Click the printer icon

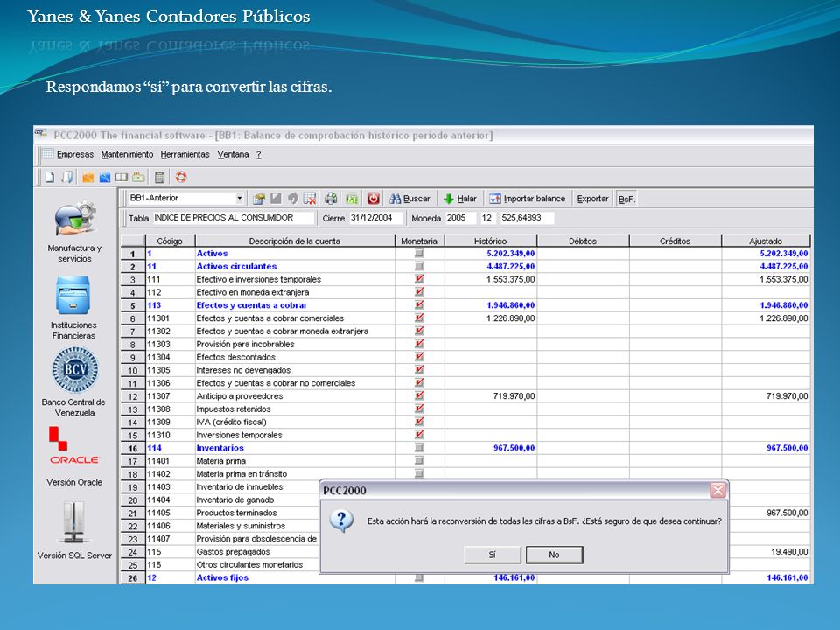coord(331,199)
